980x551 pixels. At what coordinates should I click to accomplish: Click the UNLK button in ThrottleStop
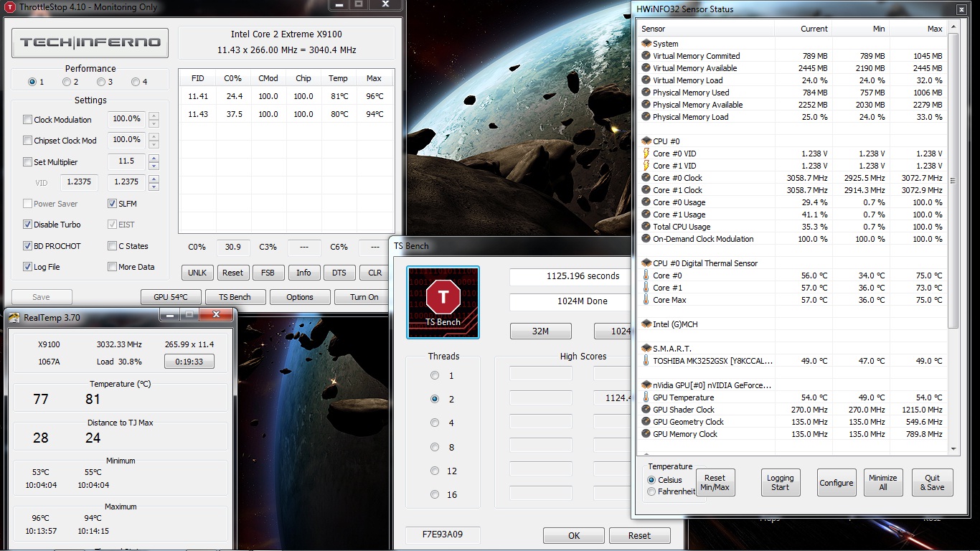click(x=197, y=273)
